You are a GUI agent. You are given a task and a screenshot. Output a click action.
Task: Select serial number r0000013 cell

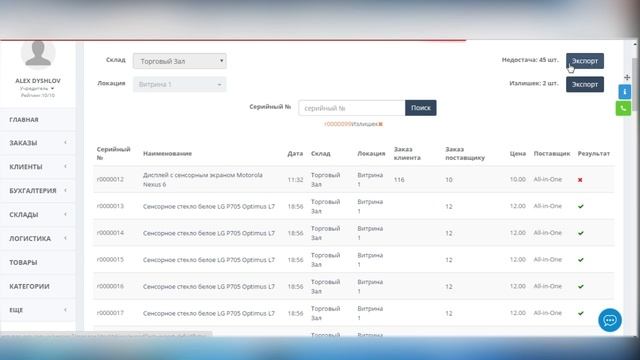(110, 206)
